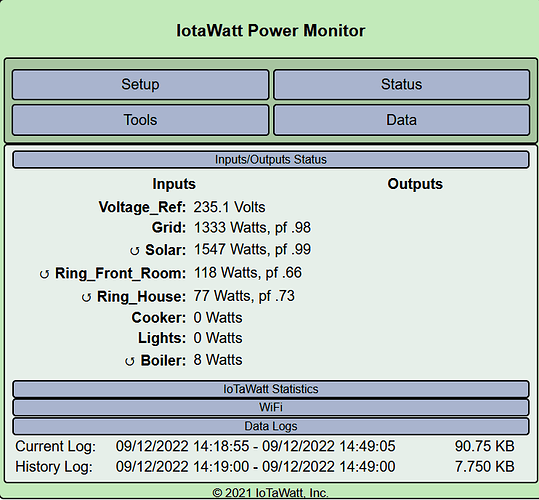Click the Inputs column heading

coord(174,184)
